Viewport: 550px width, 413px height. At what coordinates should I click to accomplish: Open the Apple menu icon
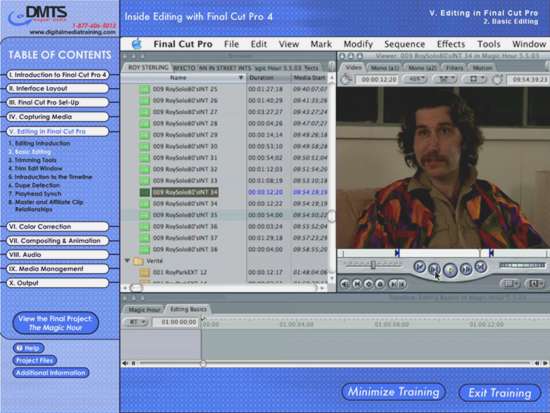tap(136, 44)
